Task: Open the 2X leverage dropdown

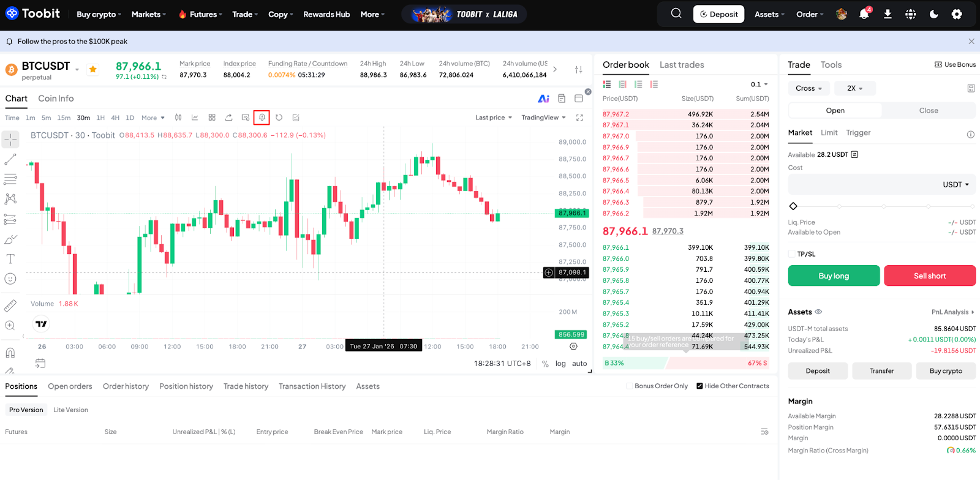Action: (855, 88)
